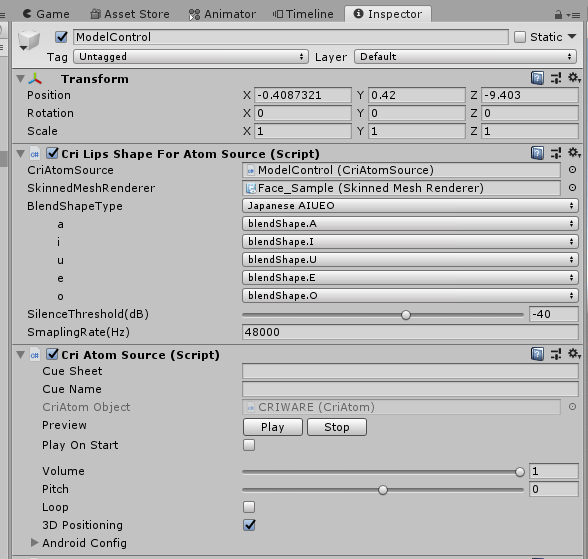Open help for Cri Atom Source script
The height and width of the screenshot is (559, 588).
click(x=537, y=354)
